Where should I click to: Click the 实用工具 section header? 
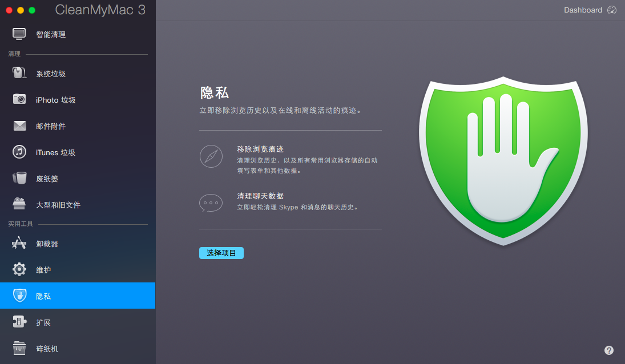[21, 224]
